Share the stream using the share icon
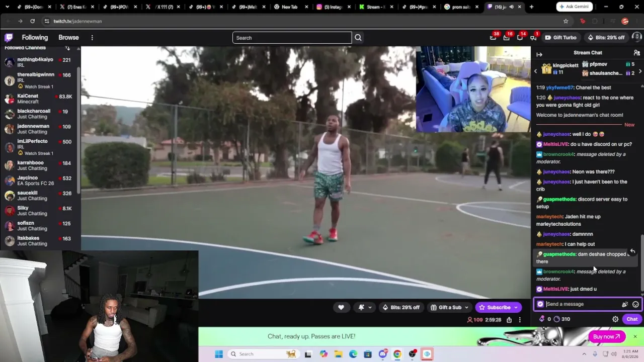This screenshot has width=644, height=362. [509, 320]
